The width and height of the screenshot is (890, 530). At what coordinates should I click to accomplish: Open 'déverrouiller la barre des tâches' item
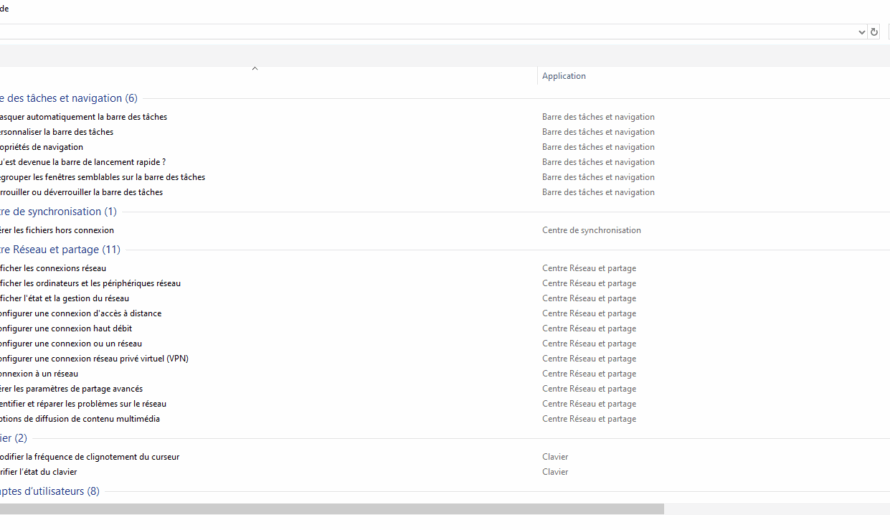[x=82, y=192]
